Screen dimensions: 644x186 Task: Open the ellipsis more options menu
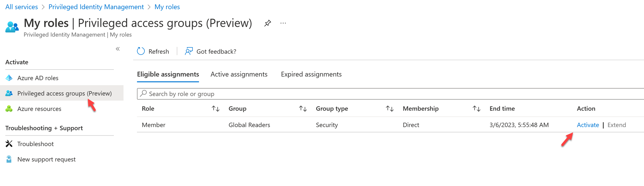[283, 23]
